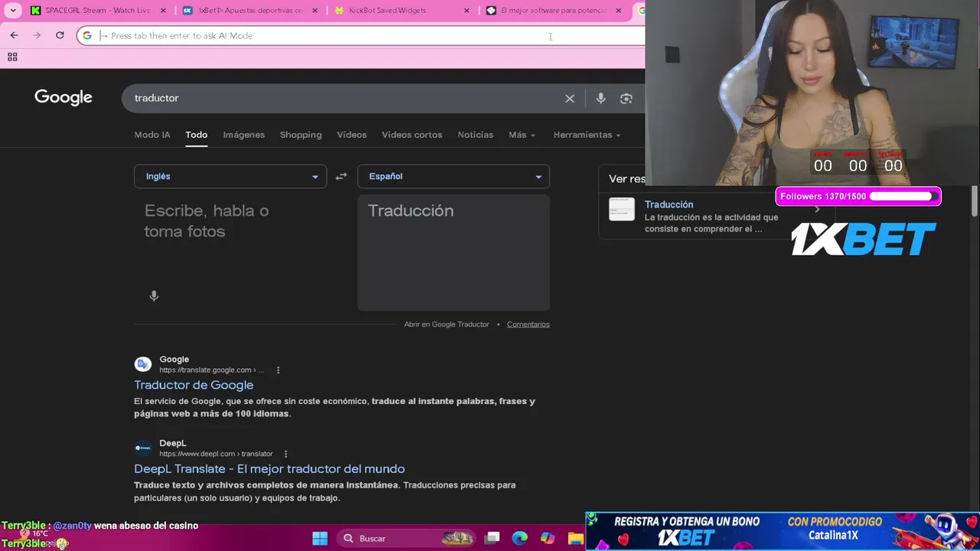Reload the current page
980x551 pixels.
[x=60, y=35]
